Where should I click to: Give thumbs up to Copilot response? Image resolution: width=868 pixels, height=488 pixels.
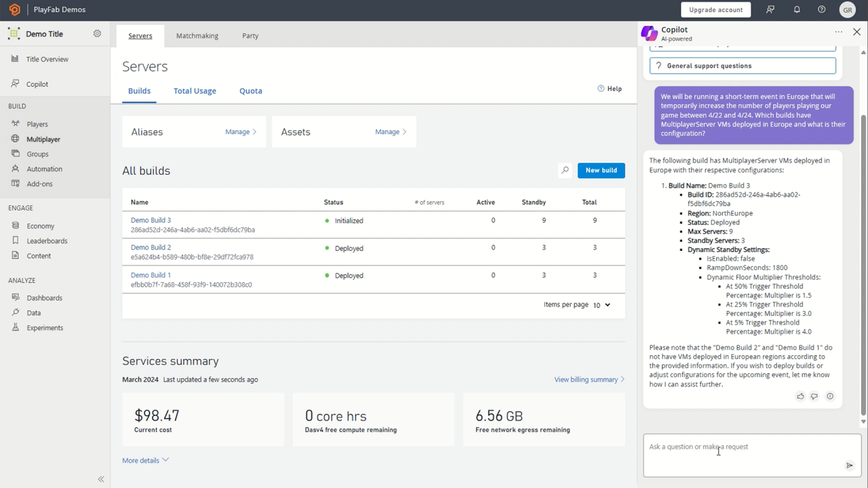click(800, 396)
